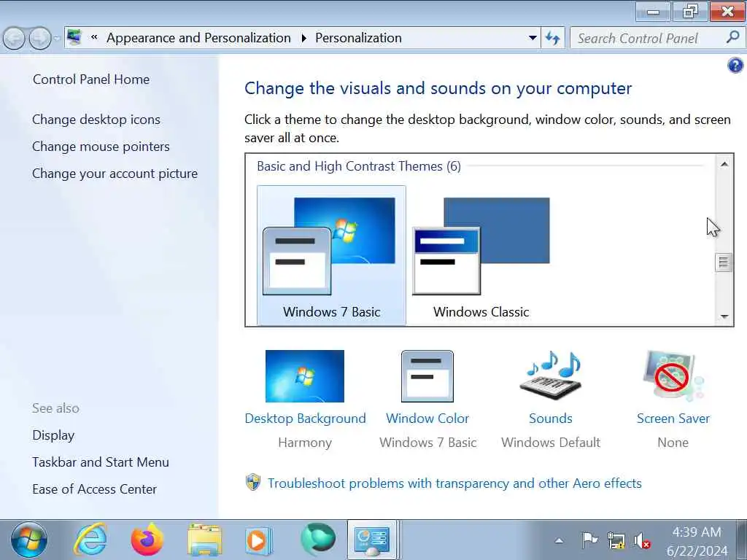Click the clock showing 4:39 AM
Screen dimensions: 747x560
click(697, 532)
